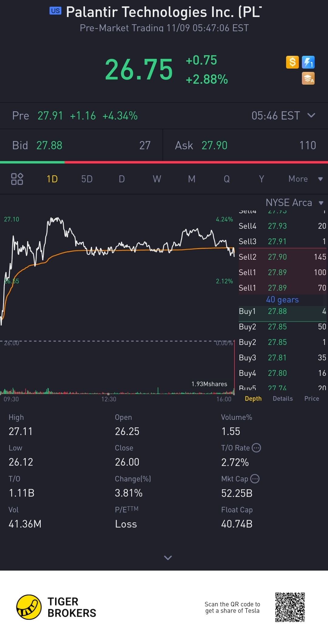Tap the US market flag badge
This screenshot has height=644, width=328.
coord(55,11)
